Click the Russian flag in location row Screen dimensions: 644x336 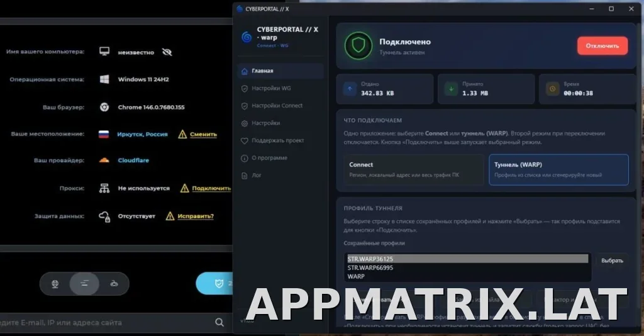pyautogui.click(x=104, y=134)
